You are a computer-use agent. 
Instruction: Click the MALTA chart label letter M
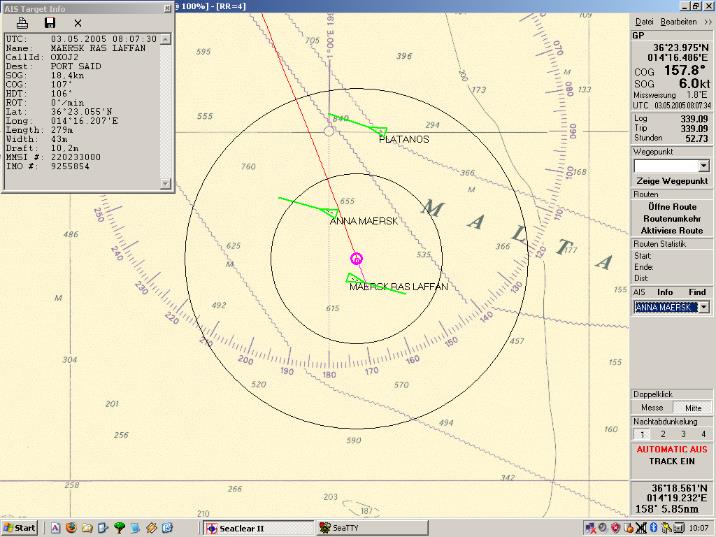tap(432, 209)
